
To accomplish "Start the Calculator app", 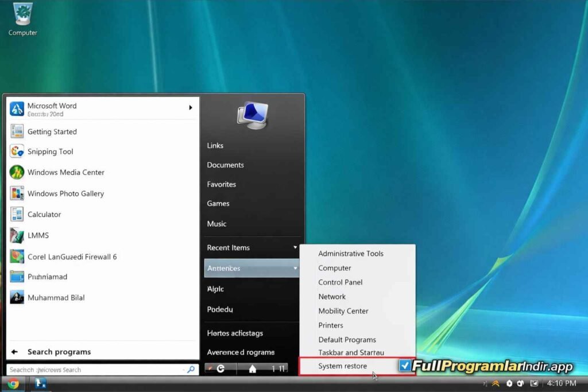I will point(44,214).
